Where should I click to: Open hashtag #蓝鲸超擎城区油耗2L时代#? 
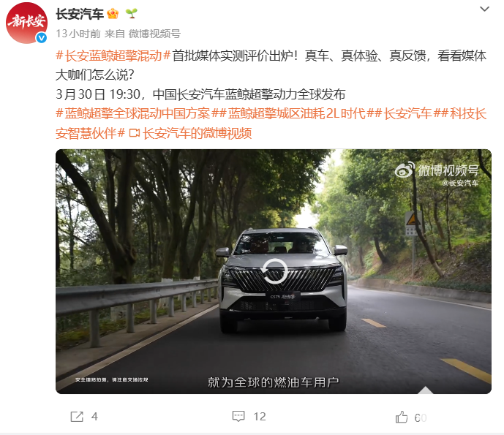click(x=296, y=114)
